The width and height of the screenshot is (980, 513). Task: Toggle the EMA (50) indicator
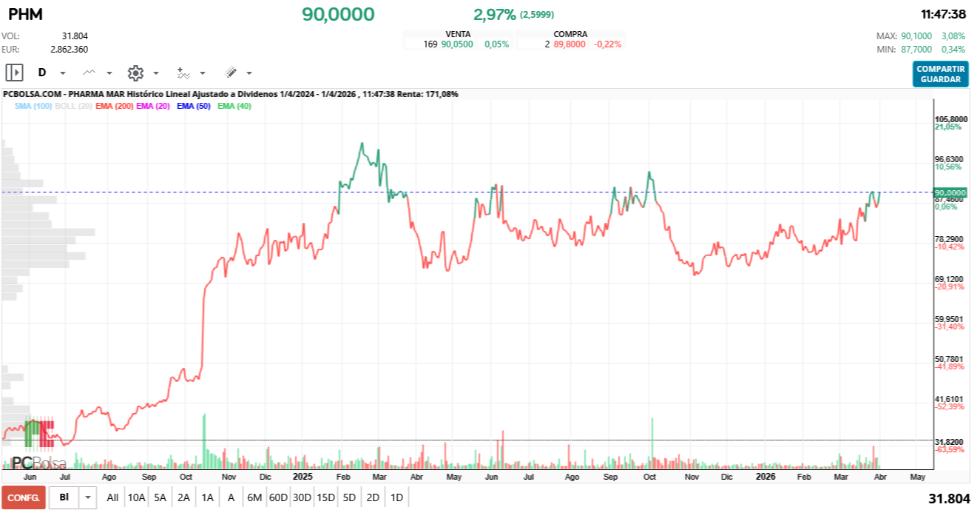click(194, 107)
